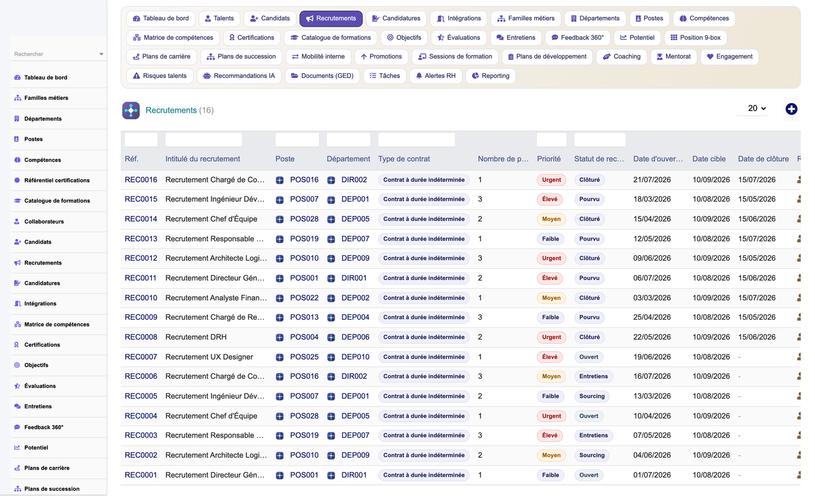Viewport: 815px width, 504px height.
Task: Click the Compétences icon in the sidebar
Action: (x=17, y=160)
